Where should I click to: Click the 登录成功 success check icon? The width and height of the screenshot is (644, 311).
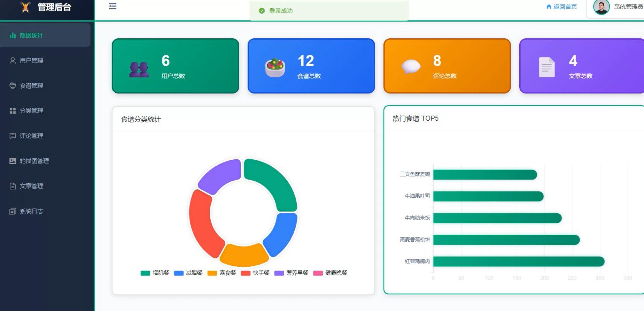(x=262, y=11)
